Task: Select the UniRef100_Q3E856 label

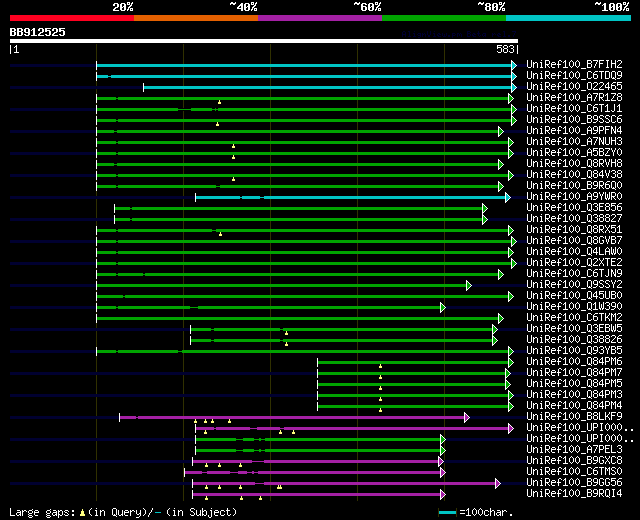Action: click(574, 208)
